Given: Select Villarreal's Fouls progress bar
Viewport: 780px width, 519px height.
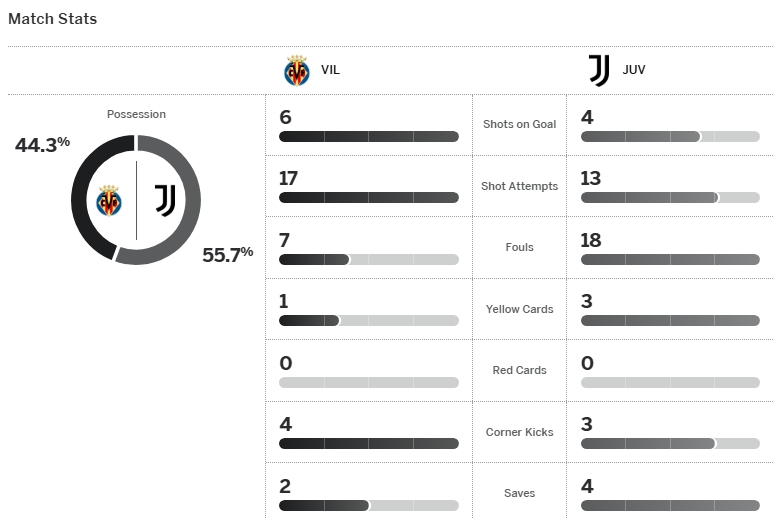Looking at the screenshot, I should pos(369,260).
